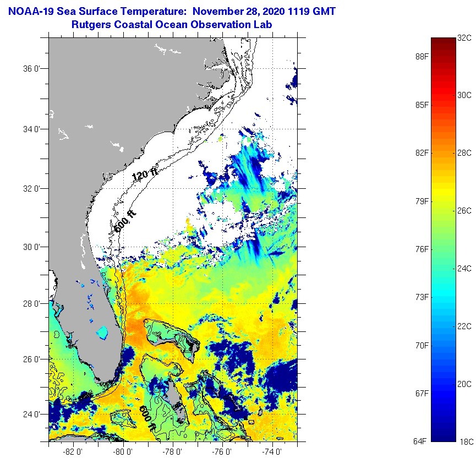
Task: Click the 18C colorbar label
Action: [467, 441]
